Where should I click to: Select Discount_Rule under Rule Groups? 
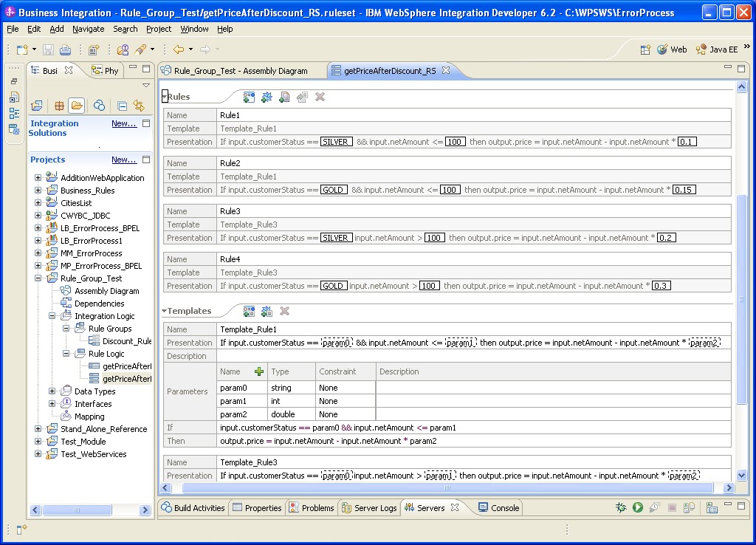(x=127, y=341)
